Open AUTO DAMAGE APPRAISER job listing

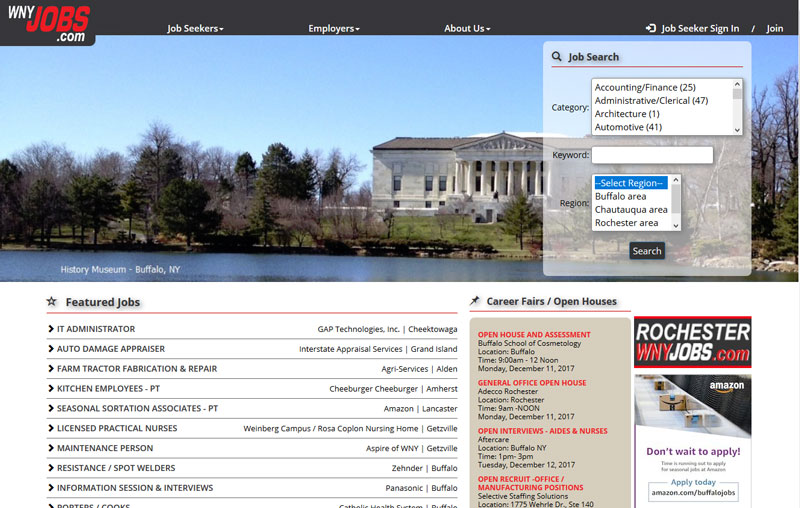coord(111,349)
